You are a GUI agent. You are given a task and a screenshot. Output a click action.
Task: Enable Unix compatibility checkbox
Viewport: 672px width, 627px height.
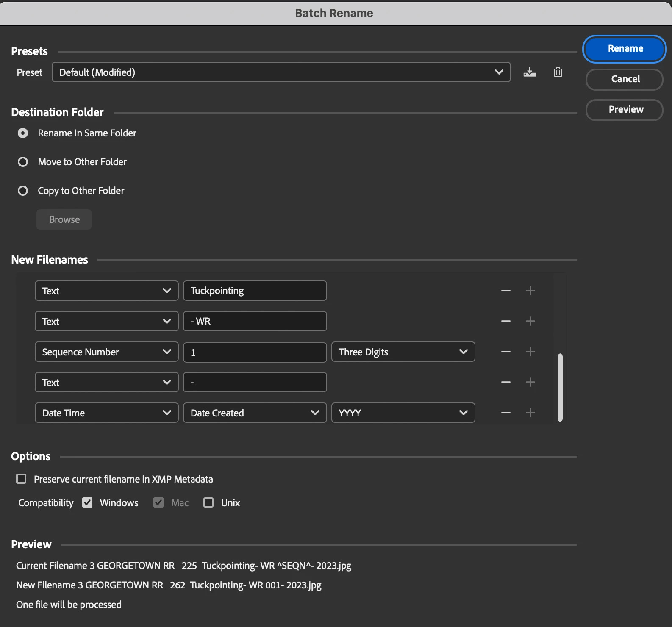pos(208,502)
